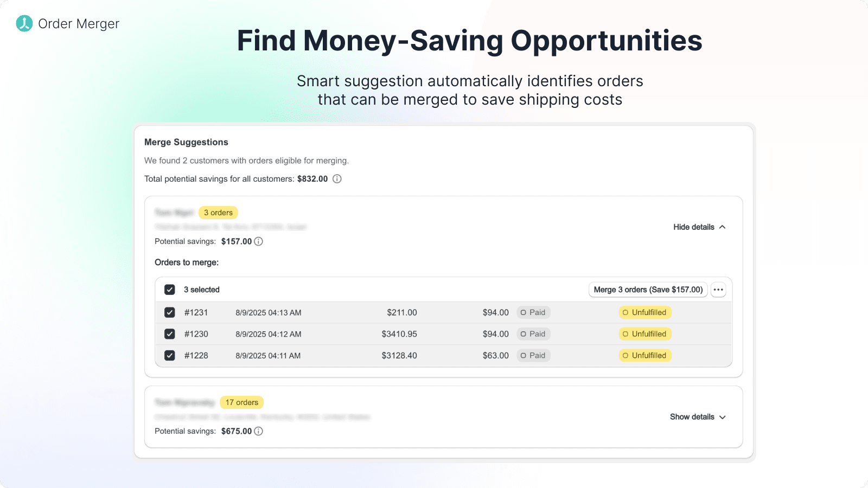Viewport: 868px width, 488px height.
Task: Click the info icon next to $157.00 savings
Action: [x=259, y=241]
